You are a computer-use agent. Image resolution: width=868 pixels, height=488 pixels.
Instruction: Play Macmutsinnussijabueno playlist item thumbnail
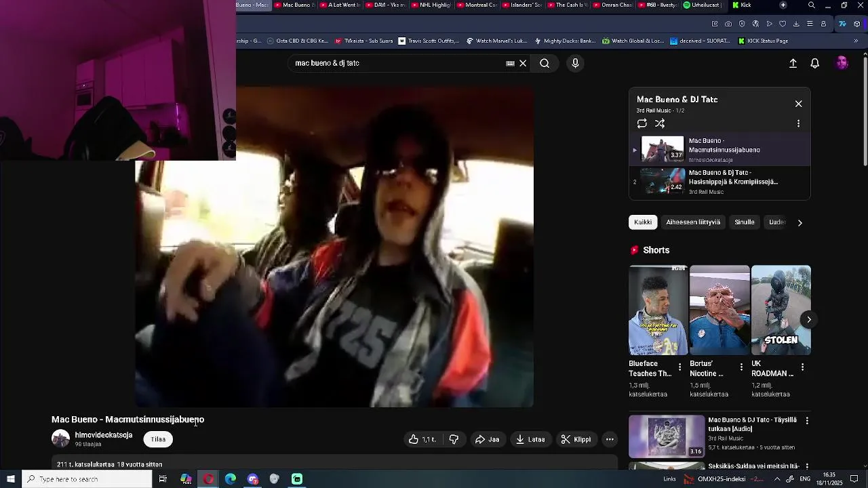663,150
